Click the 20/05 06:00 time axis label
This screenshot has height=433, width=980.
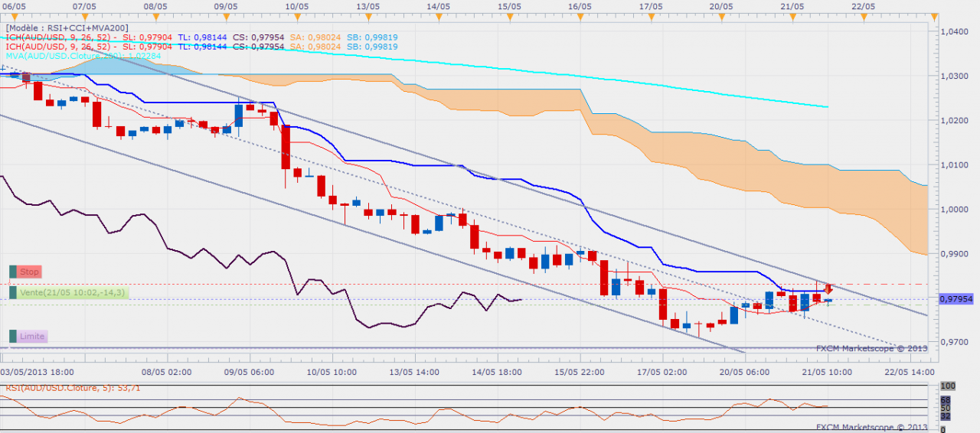(744, 372)
